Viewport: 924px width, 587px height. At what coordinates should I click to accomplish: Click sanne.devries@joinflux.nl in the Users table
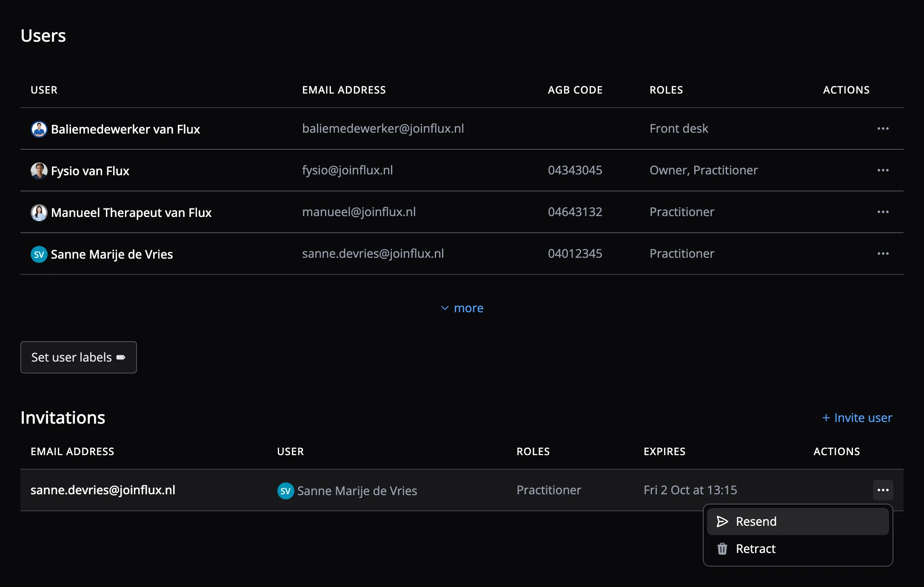point(373,254)
